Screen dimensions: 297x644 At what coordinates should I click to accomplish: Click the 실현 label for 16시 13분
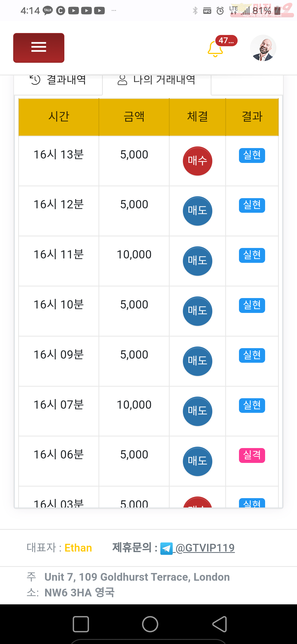[x=252, y=155]
